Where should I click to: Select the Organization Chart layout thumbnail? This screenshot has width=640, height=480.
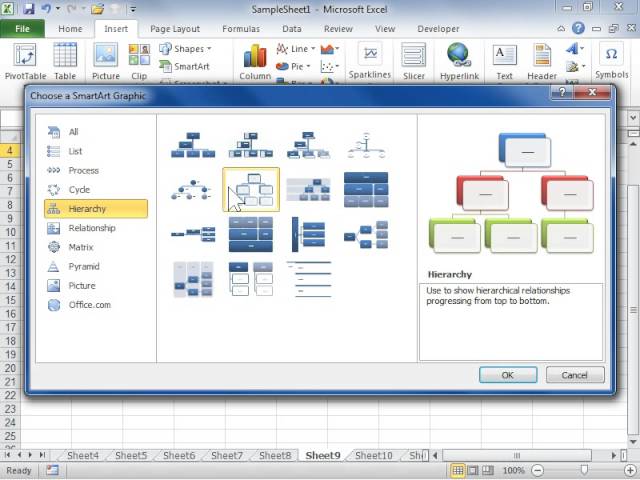click(x=193, y=145)
